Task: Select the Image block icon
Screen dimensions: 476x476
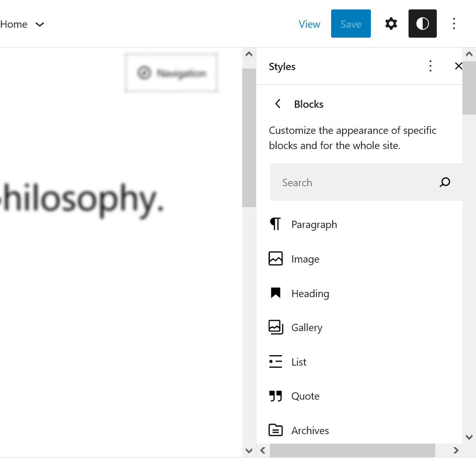Action: 275,258
